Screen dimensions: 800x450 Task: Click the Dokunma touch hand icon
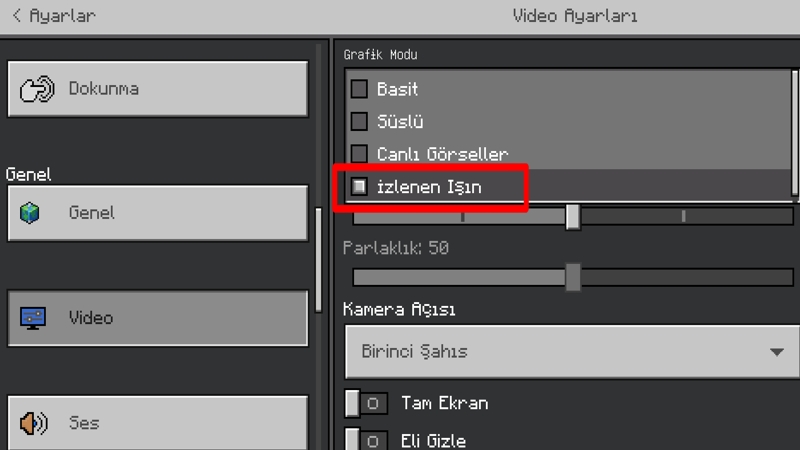pos(37,89)
